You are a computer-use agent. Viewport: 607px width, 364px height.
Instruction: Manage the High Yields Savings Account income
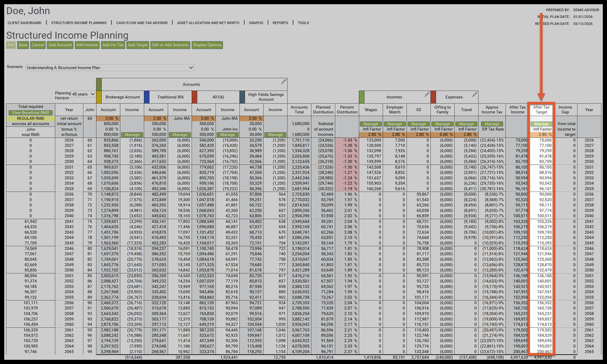tap(275, 135)
